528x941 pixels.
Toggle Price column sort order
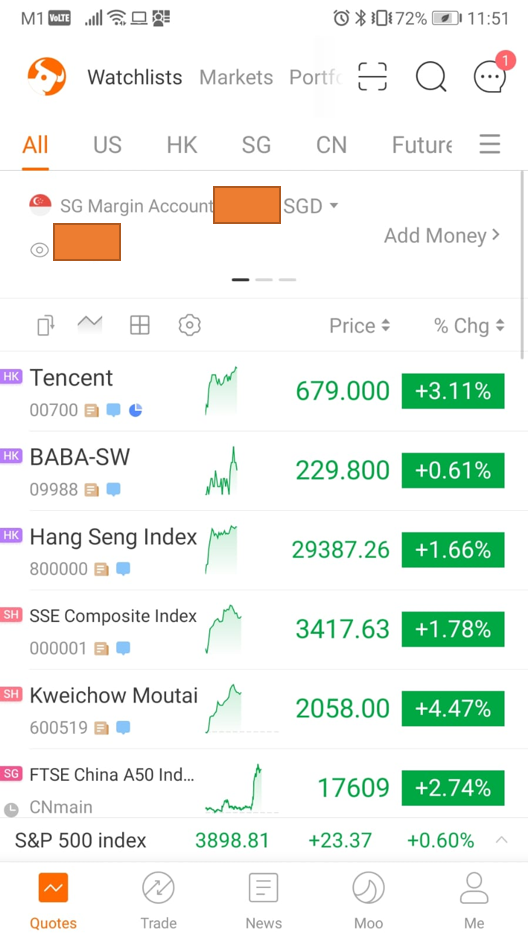pos(359,326)
